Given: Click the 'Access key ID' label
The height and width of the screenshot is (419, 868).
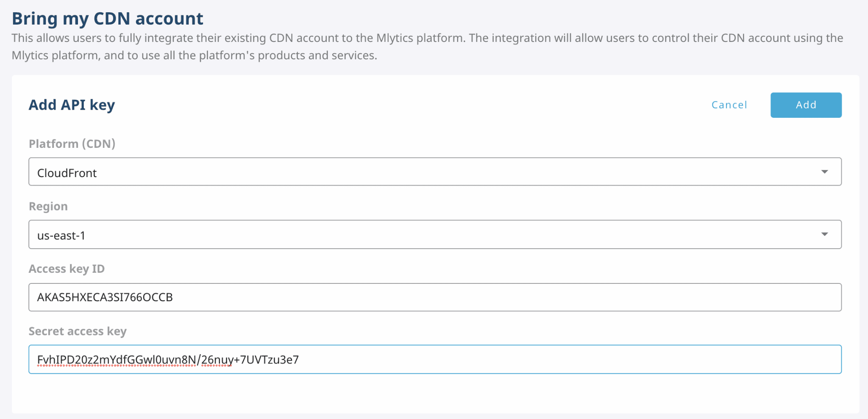Looking at the screenshot, I should (x=67, y=269).
